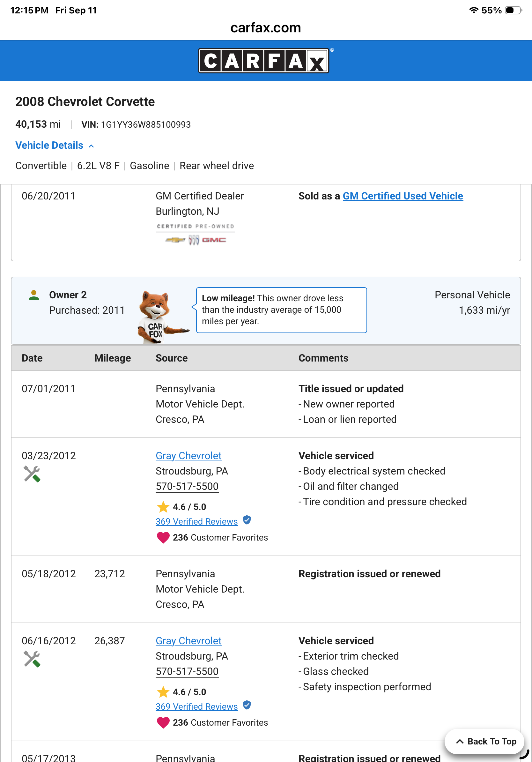Viewport: 532px width, 762px height.
Task: Click the Comments column header
Action: coord(323,358)
